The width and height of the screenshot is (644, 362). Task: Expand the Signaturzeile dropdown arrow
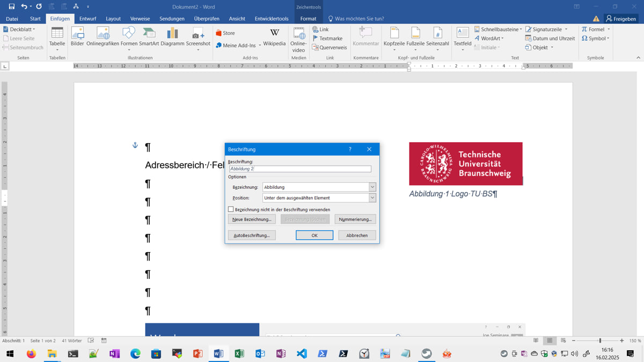[566, 29]
